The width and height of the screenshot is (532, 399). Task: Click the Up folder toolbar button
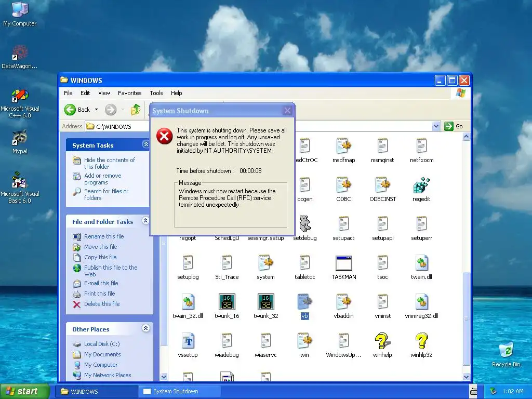coord(136,110)
